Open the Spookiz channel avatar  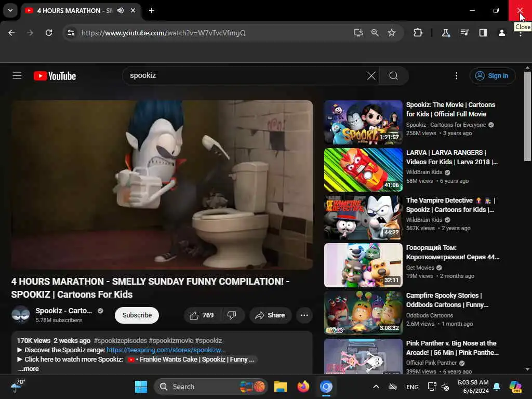pos(21,314)
